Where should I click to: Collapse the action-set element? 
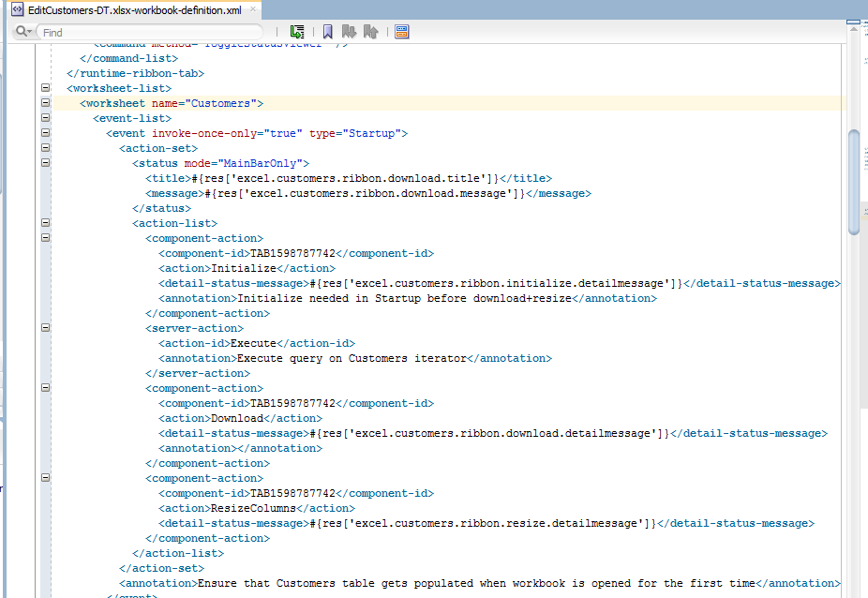[45, 148]
